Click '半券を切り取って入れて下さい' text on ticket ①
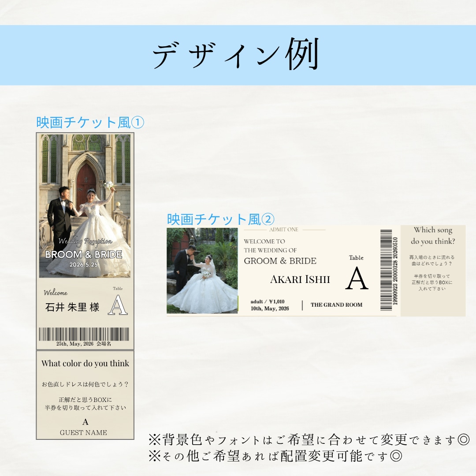 tap(86, 408)
